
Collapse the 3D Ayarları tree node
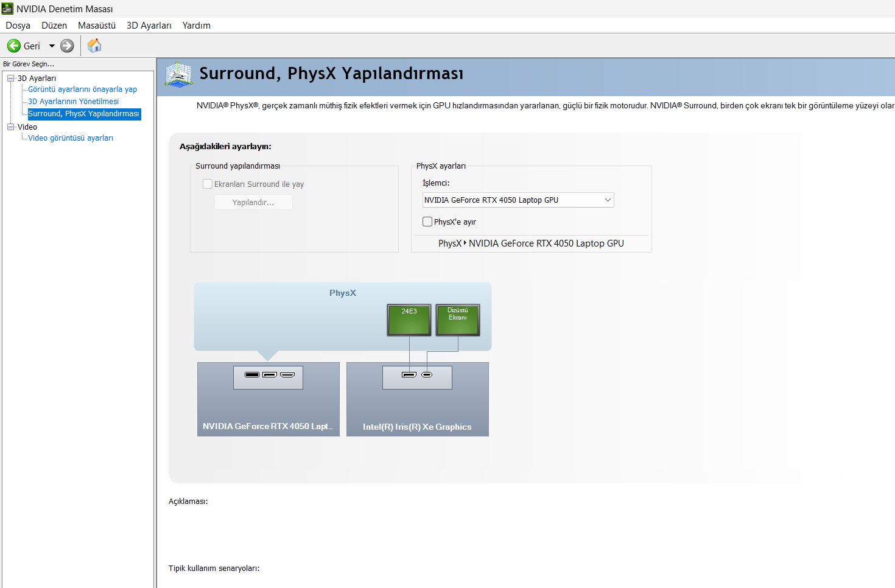10,78
